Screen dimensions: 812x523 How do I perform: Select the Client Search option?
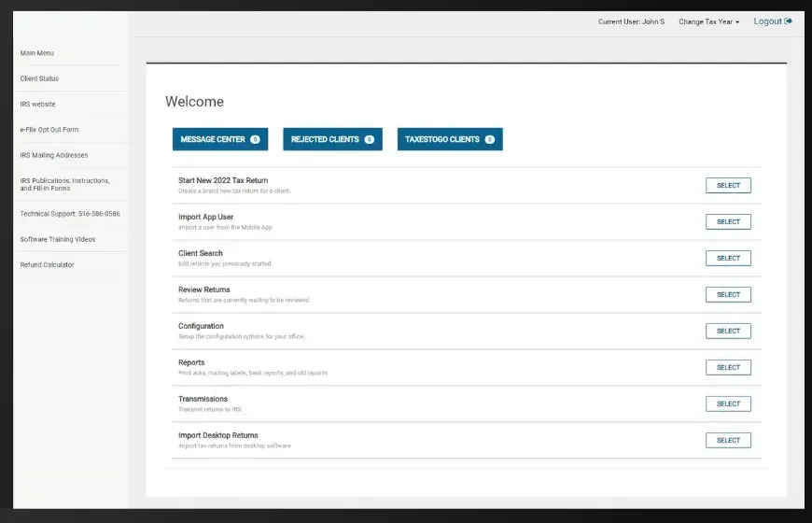click(728, 258)
